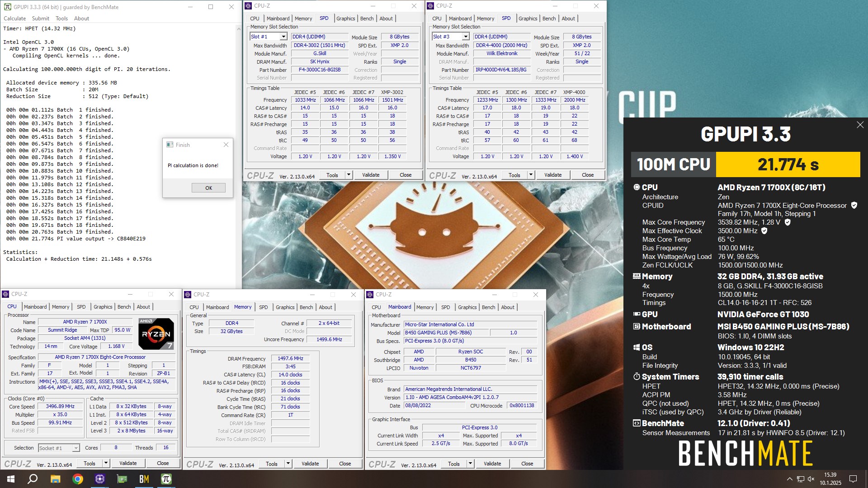This screenshot has height=488, width=868.
Task: Switch to CPU-Z taskbar icon
Action: pyautogui.click(x=100, y=479)
